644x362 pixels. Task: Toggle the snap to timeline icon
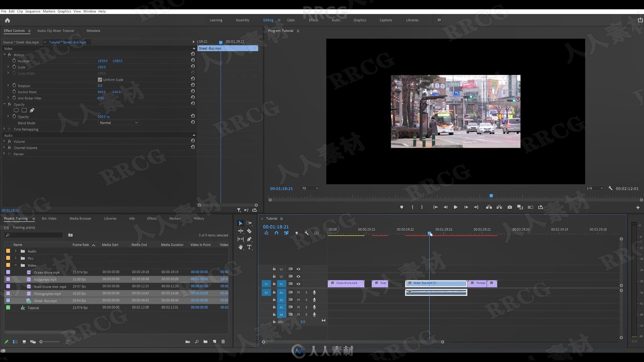click(x=276, y=233)
